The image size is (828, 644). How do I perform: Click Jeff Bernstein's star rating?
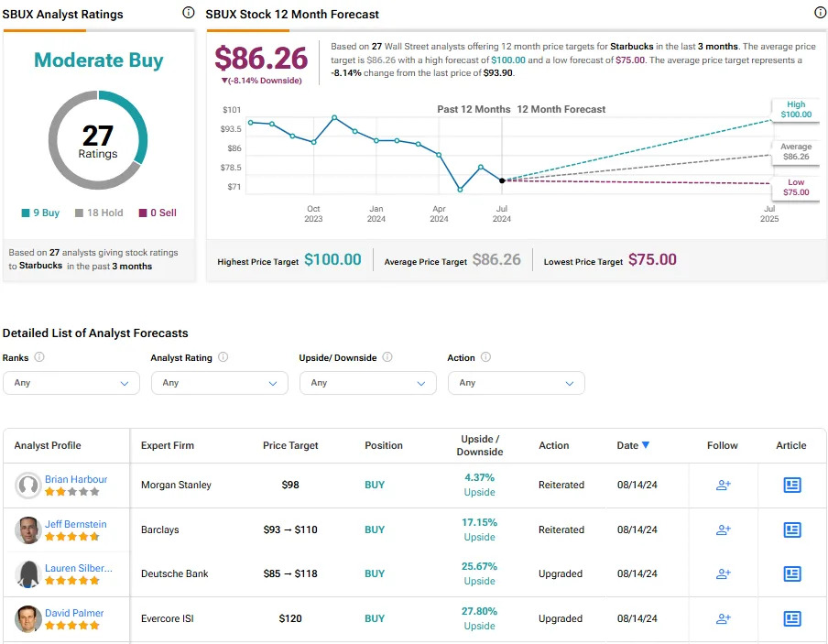(x=71, y=537)
